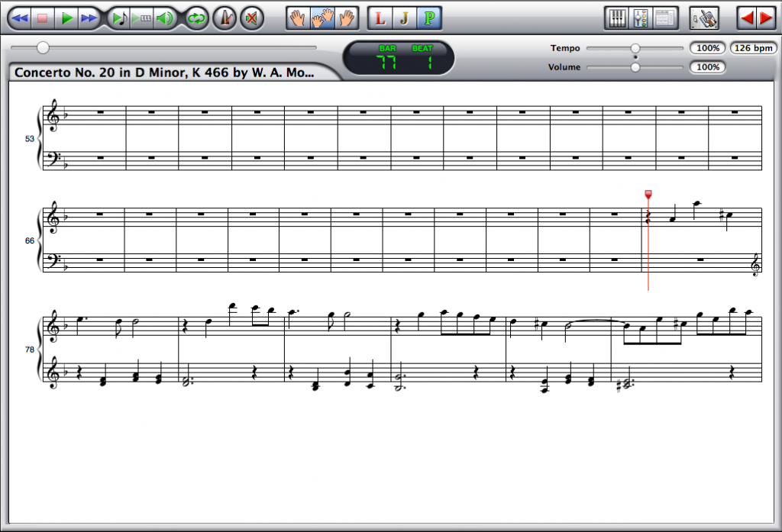
Task: Click the green speaker icon
Action: tap(165, 18)
